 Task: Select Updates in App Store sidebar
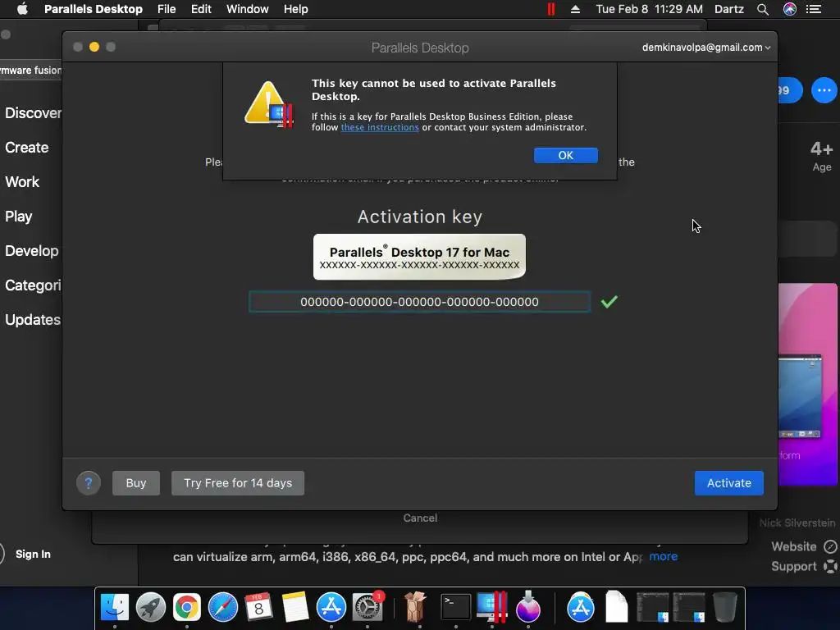point(31,320)
